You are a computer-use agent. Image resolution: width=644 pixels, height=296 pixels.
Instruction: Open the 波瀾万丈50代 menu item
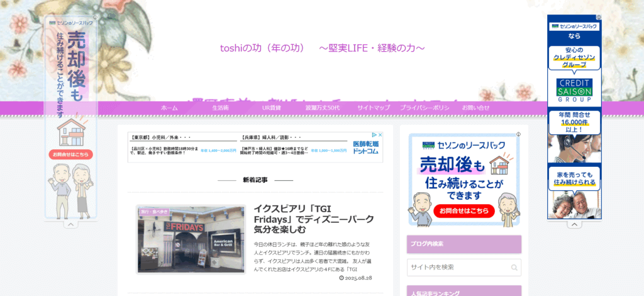[322, 108]
